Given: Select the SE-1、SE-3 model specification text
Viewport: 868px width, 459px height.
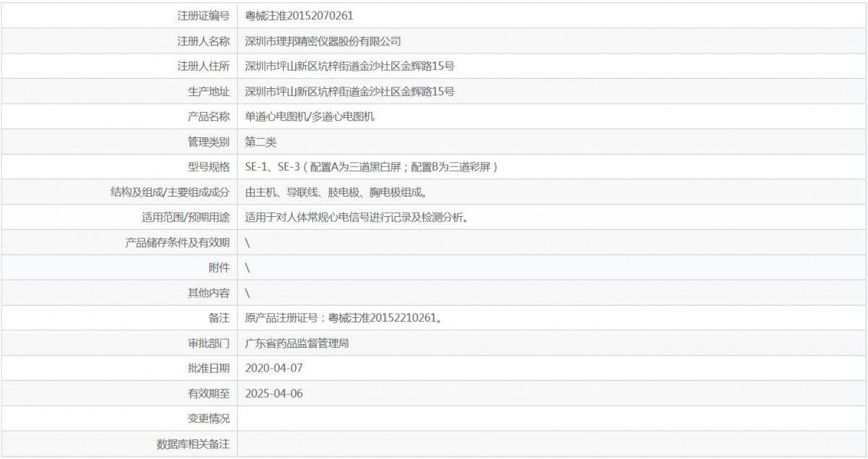Looking at the screenshot, I should tap(372, 168).
